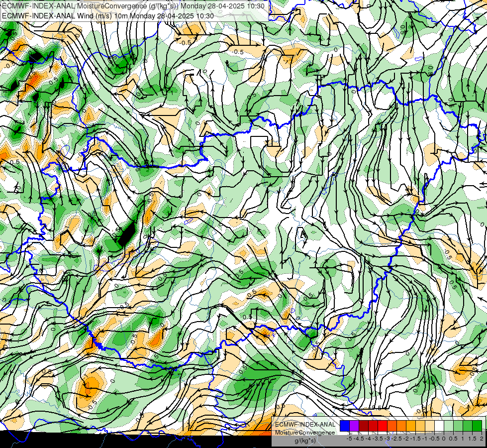
Task: Click the largest black convergence-maximum patch on map
Action: pos(127,233)
